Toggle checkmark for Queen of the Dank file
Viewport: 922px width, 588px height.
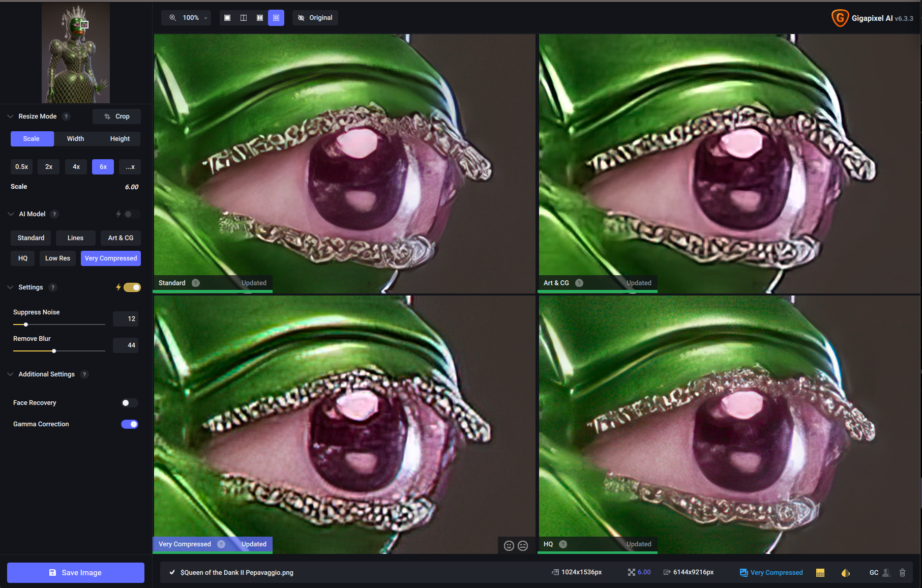coord(172,572)
